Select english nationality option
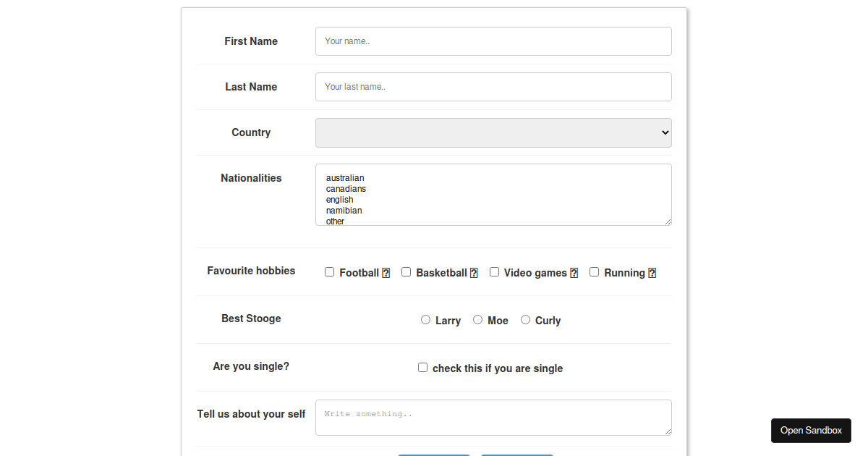 pos(339,199)
